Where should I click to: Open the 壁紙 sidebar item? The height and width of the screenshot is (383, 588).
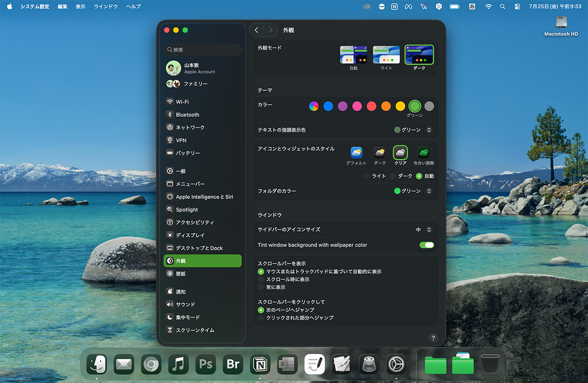pos(180,274)
